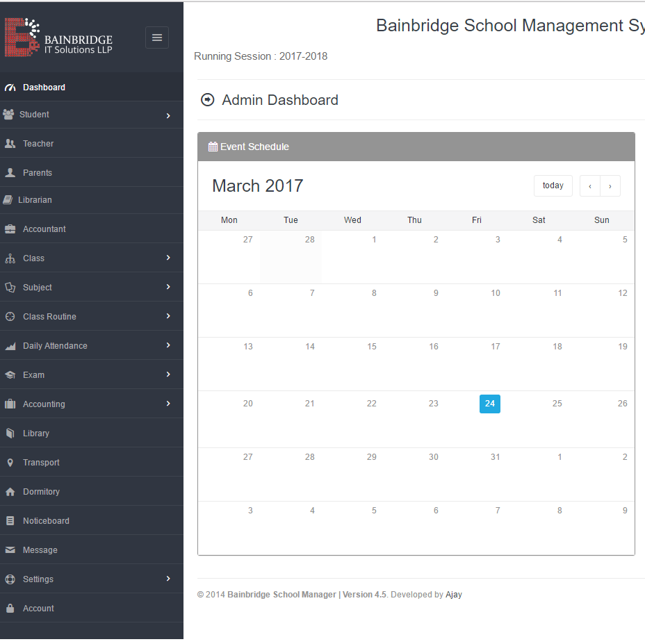Click the Account lock icon
The image size is (645, 644).
(10, 608)
